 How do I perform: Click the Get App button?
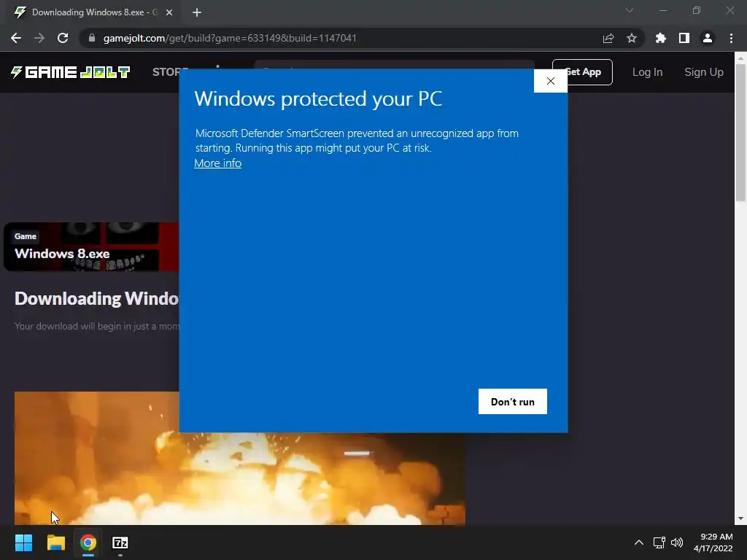tap(589, 72)
